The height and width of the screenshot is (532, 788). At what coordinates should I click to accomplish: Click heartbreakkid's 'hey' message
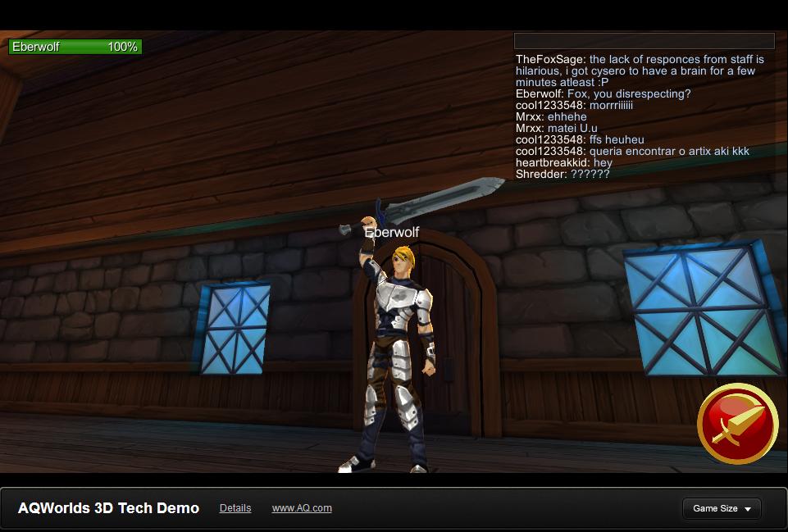point(564,163)
